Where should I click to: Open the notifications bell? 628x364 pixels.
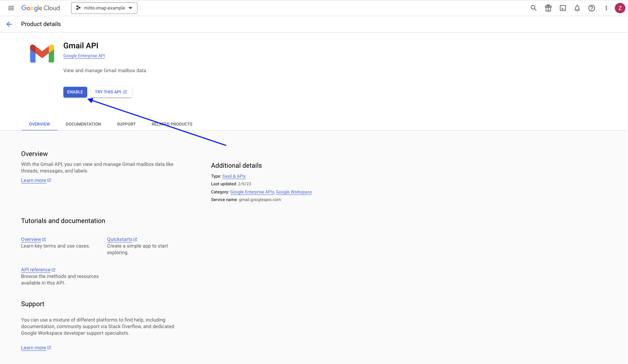pos(577,8)
